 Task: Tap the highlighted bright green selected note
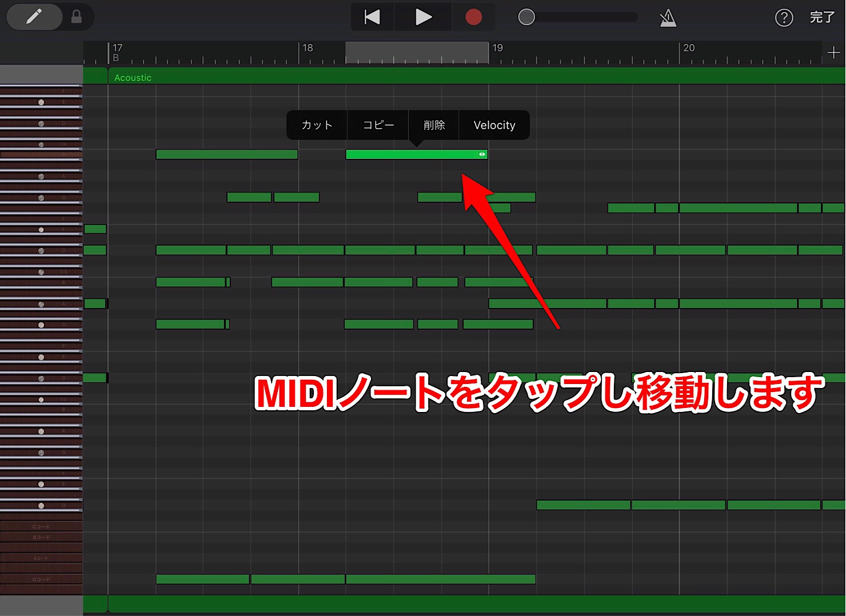(x=417, y=154)
